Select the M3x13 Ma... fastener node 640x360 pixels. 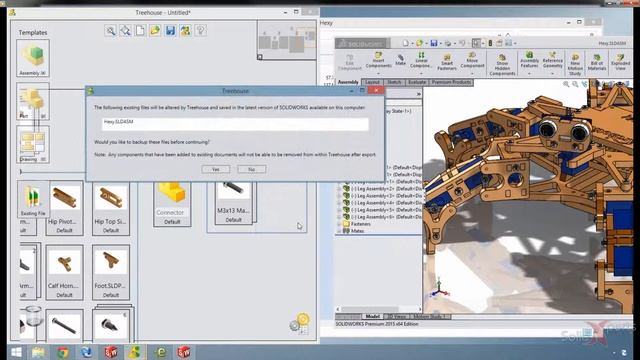coord(233,203)
